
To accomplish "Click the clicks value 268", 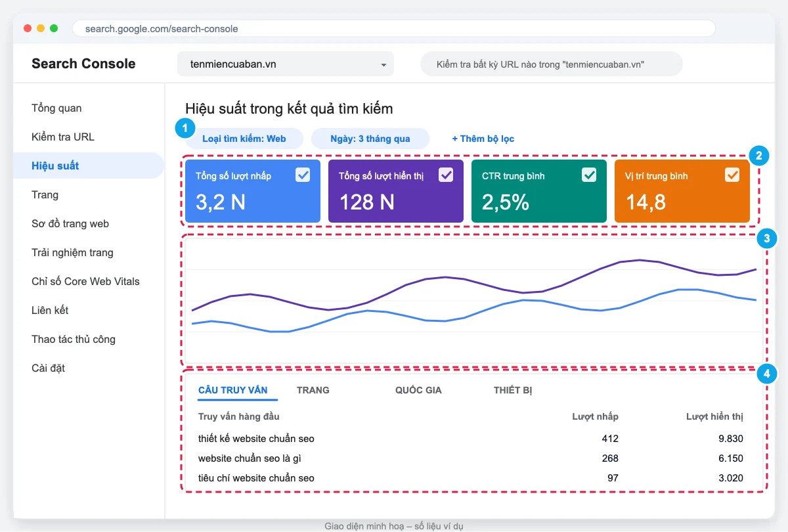I will pyautogui.click(x=610, y=458).
